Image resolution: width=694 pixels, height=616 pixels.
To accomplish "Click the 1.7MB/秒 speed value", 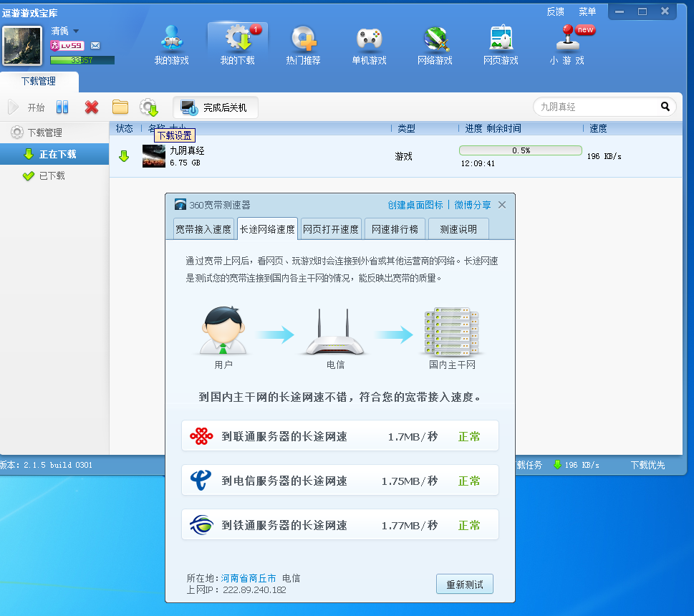I will pos(413,437).
